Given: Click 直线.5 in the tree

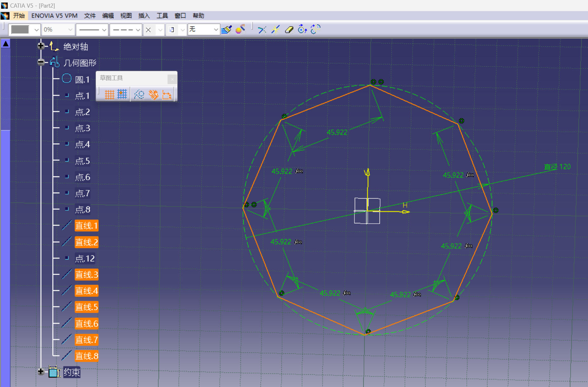Looking at the screenshot, I should pyautogui.click(x=87, y=307).
